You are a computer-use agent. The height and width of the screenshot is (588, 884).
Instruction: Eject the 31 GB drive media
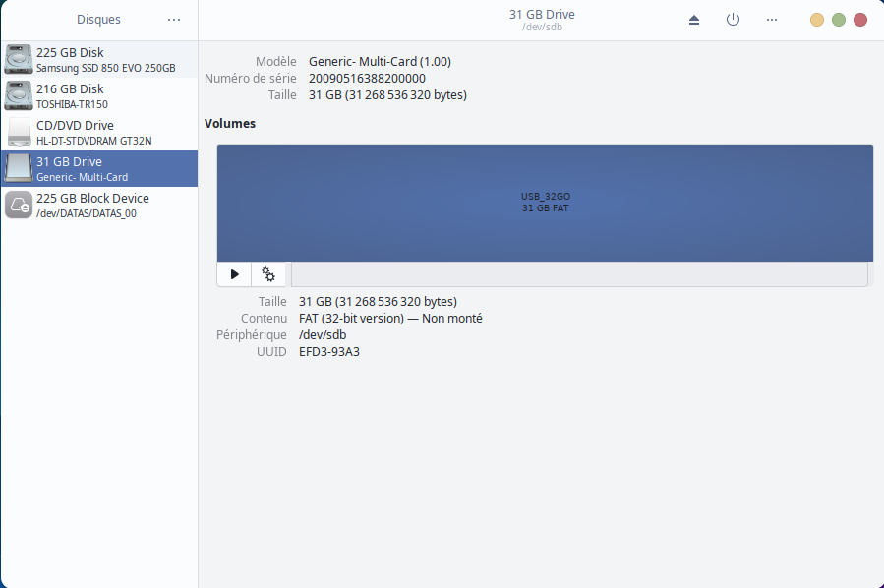tap(694, 20)
